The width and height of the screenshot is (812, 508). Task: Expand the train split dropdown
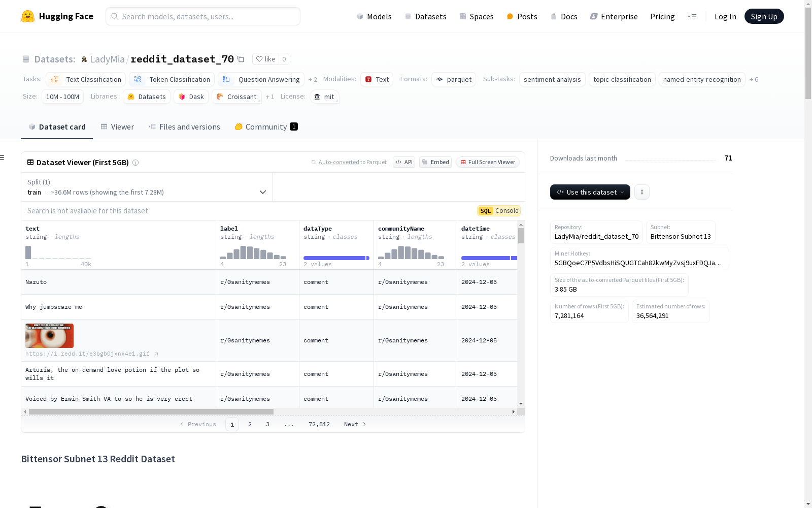(147, 187)
